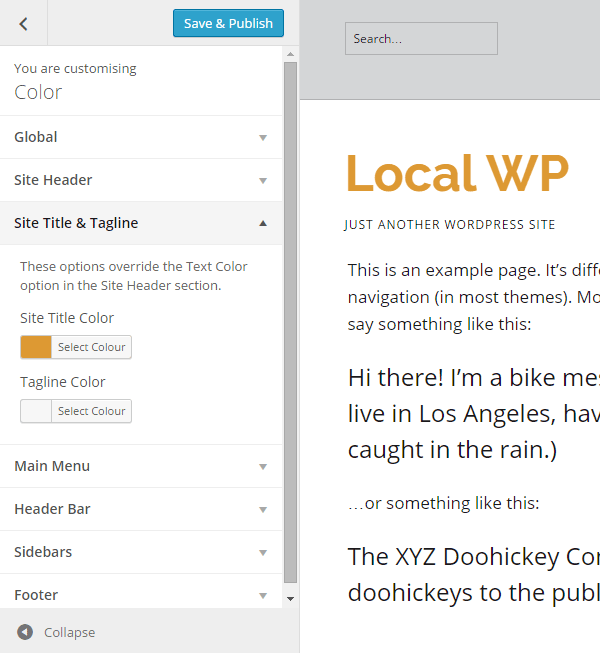Open the Sidebars section title
This screenshot has height=653, width=600.
coord(43,552)
